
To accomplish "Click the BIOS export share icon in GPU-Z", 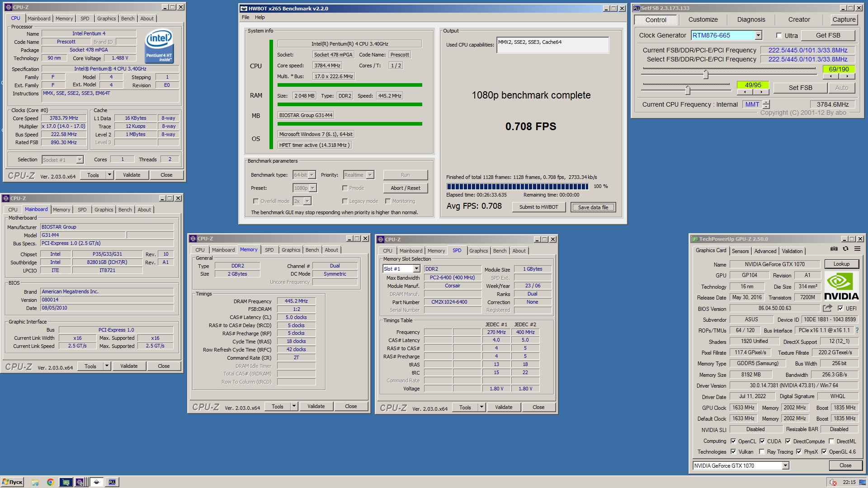I will click(827, 308).
